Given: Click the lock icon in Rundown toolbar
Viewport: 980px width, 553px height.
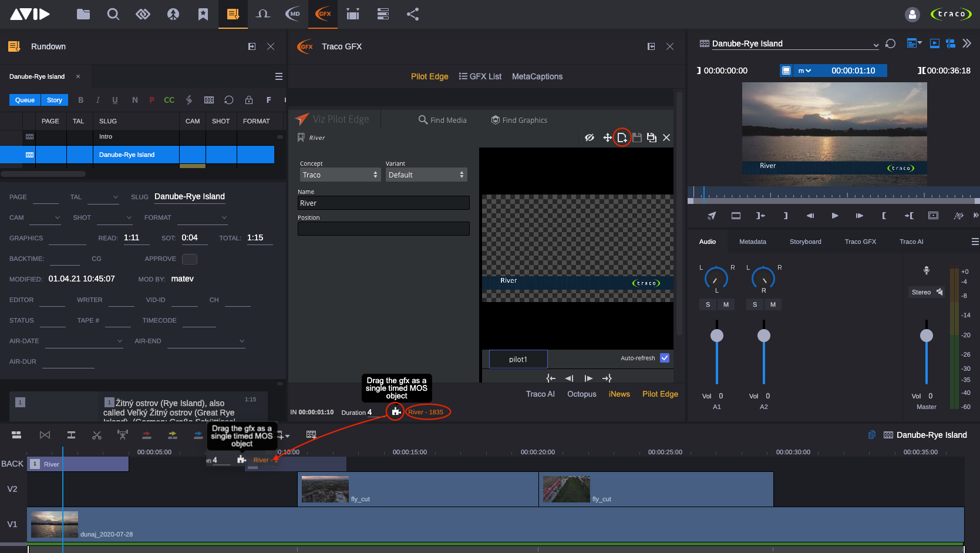Looking at the screenshot, I should 249,100.
